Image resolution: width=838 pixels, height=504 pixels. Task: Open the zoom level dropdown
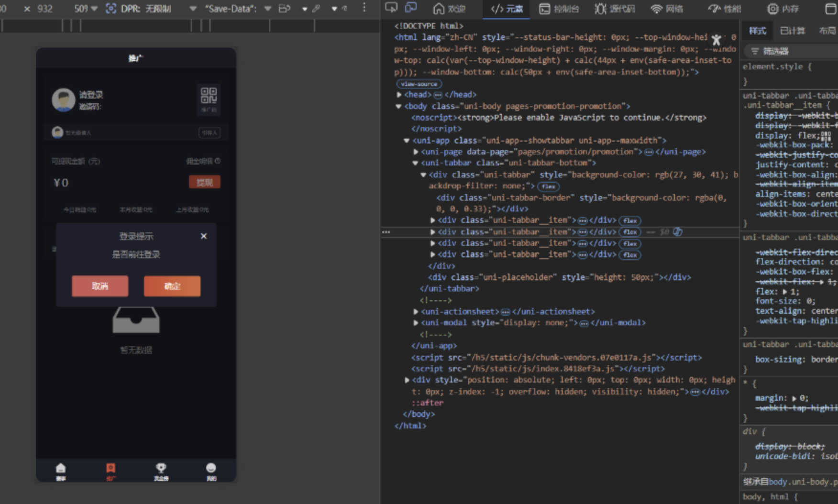pyautogui.click(x=86, y=9)
